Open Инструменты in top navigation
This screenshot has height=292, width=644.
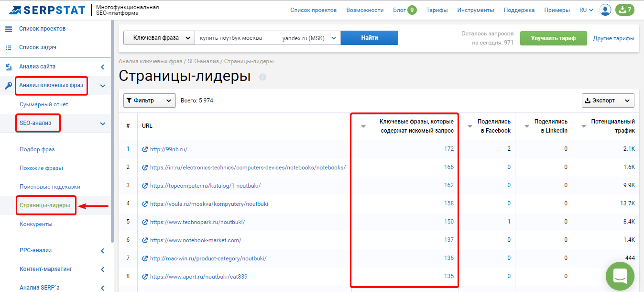coord(476,10)
